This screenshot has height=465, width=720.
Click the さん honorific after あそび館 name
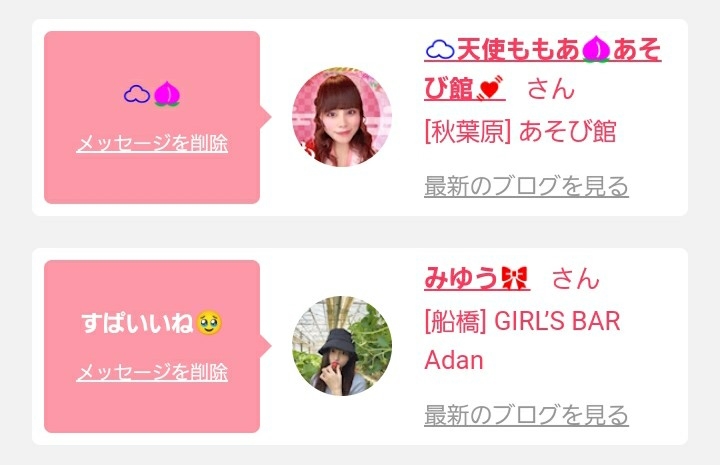[551, 89]
